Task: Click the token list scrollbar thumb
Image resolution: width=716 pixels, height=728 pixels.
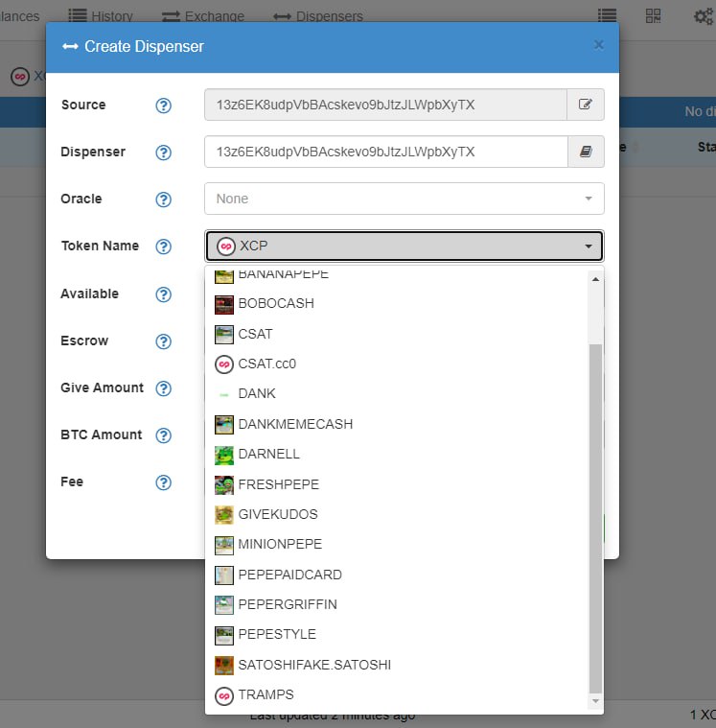Action: [596, 519]
